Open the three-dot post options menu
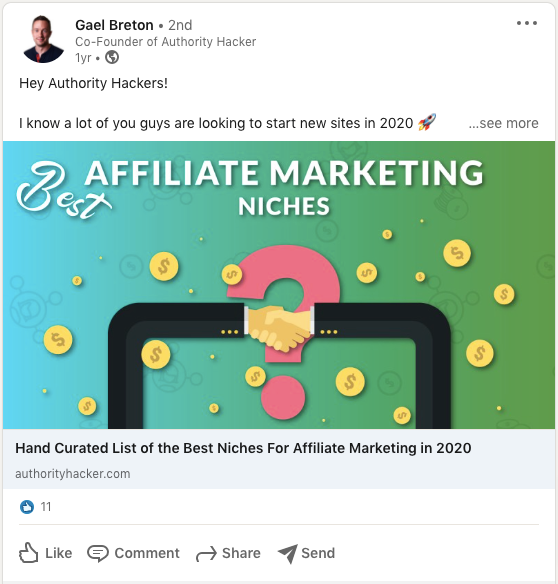Screen dimensions: 558x584 tap(527, 23)
